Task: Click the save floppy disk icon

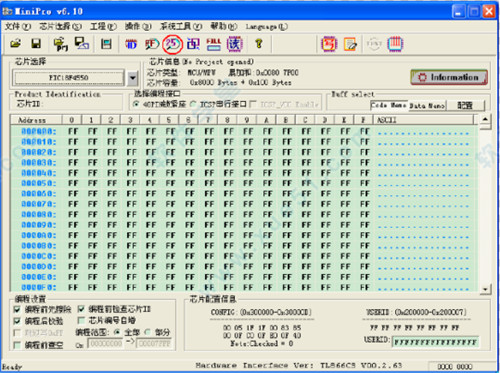Action: coord(36,44)
